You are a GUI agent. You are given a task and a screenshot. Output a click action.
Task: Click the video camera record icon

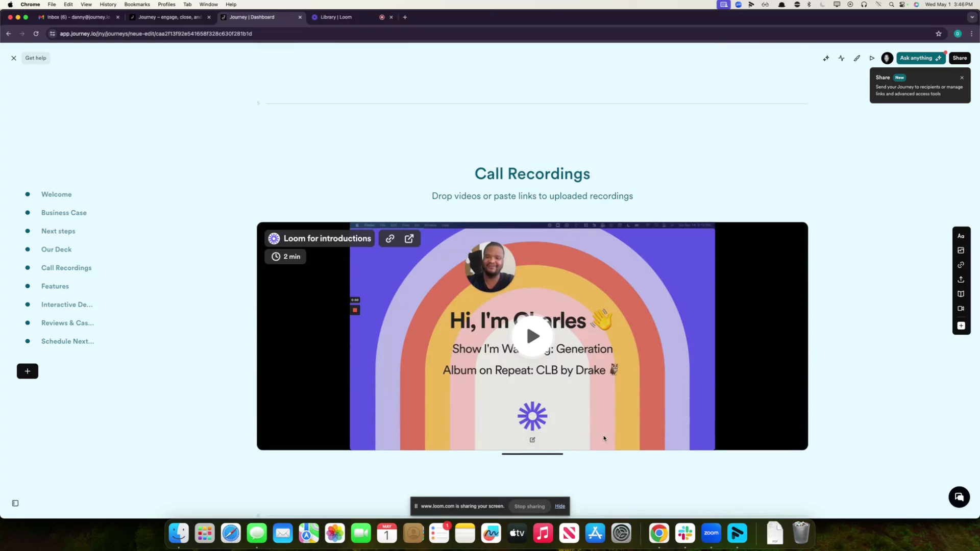click(961, 309)
